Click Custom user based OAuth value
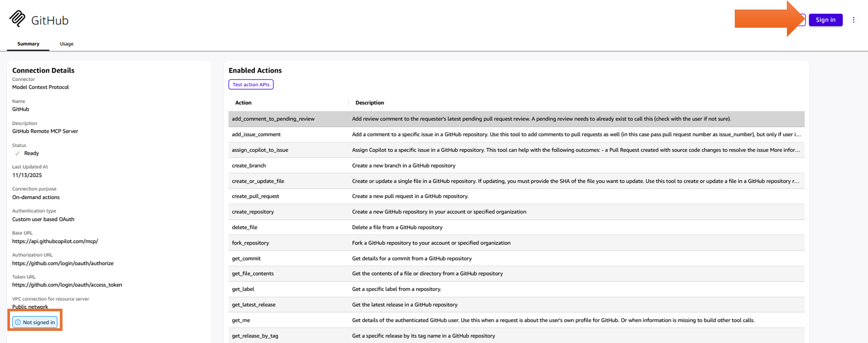Image resolution: width=868 pixels, height=343 pixels. [x=43, y=220]
